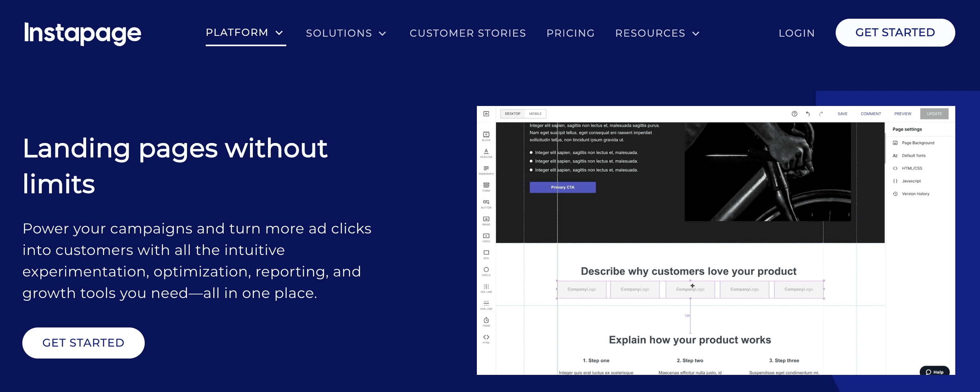Open Customer Stories from the navigation
The width and height of the screenshot is (980, 392).
[468, 33]
